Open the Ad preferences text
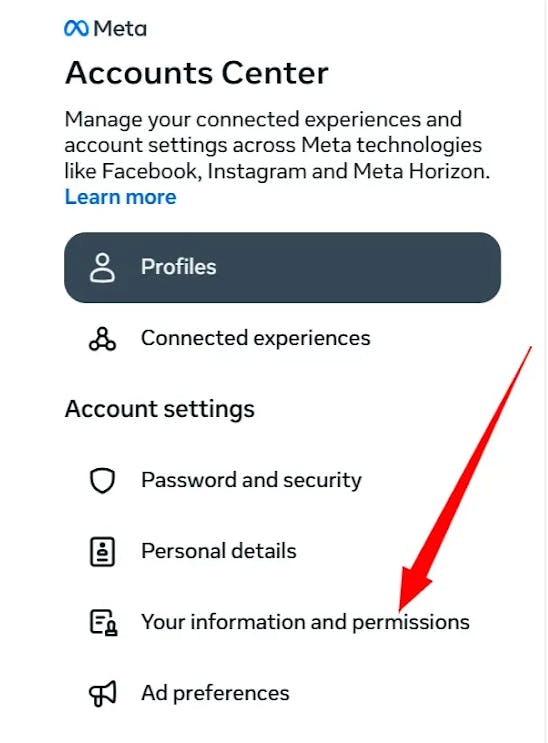The width and height of the screenshot is (548, 743). 215,694
